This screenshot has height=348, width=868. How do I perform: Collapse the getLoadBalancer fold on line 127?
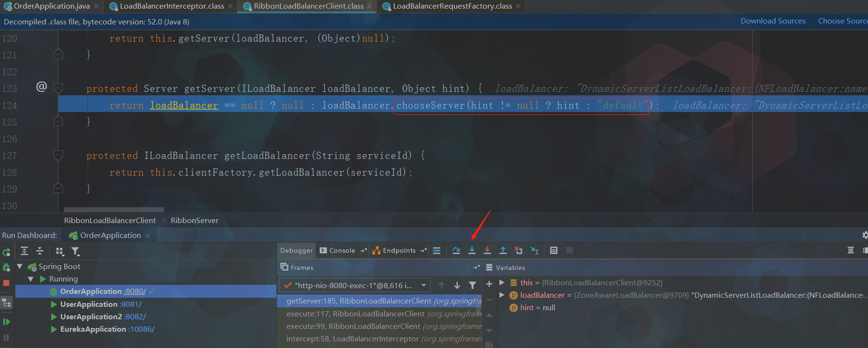click(58, 155)
